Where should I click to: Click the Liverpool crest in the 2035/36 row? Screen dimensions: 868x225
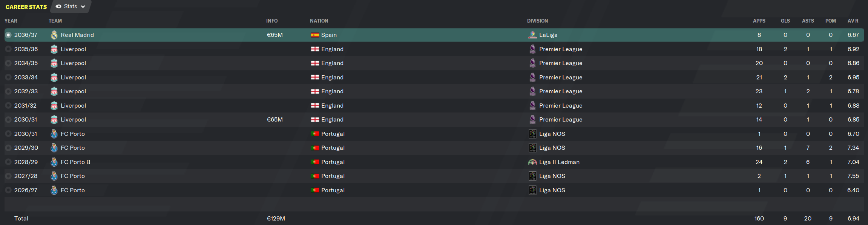tap(54, 49)
